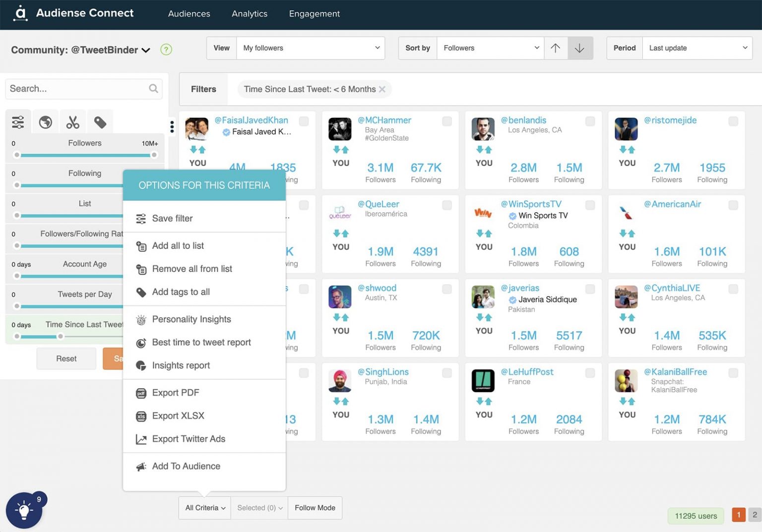Click the follow arrows icon for @benlandis
This screenshot has width=762, height=532.
[x=484, y=150]
